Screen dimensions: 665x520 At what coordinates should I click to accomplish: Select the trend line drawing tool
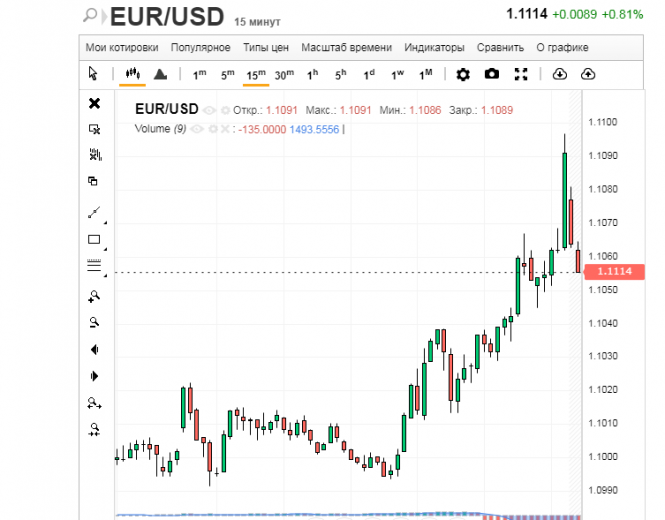pyautogui.click(x=94, y=212)
